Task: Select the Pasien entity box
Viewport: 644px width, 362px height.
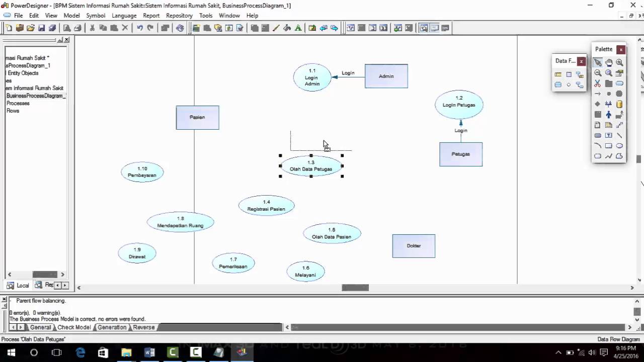Action: point(197,117)
